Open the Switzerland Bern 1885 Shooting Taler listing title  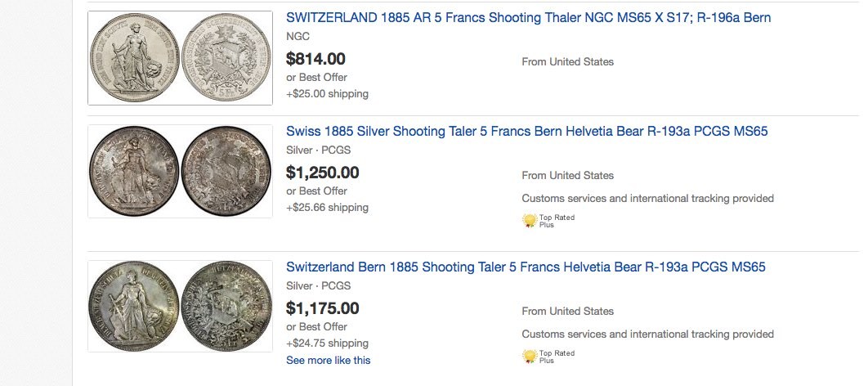526,267
